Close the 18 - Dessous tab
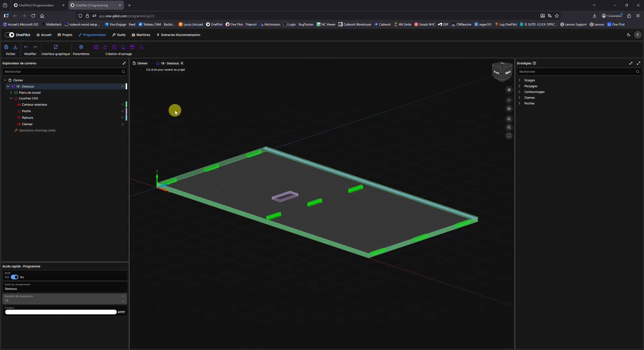Screen dimensions: 644x350 point(182,63)
